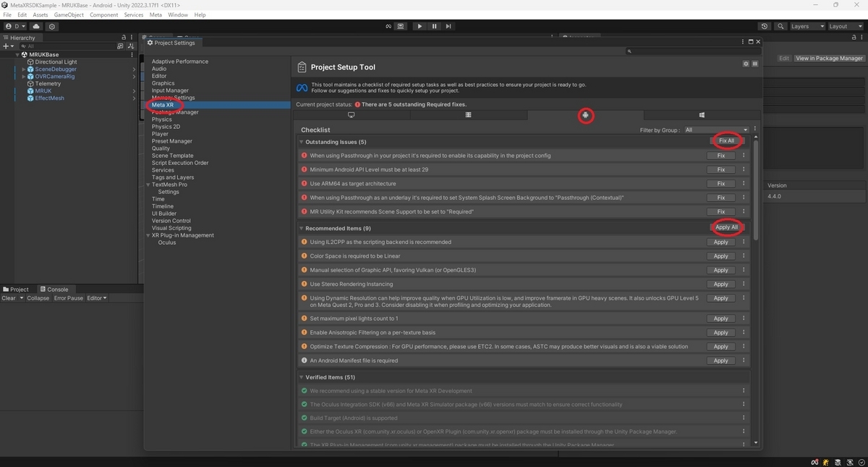Open the Filter by Group dropdown
868x467 pixels.
717,130
